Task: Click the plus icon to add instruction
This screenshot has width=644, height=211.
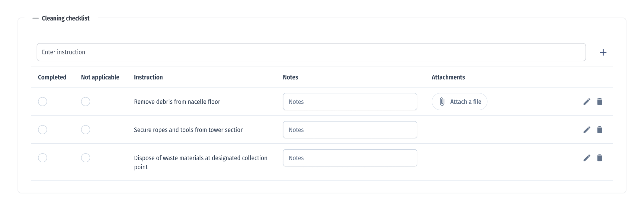Action: 603,52
